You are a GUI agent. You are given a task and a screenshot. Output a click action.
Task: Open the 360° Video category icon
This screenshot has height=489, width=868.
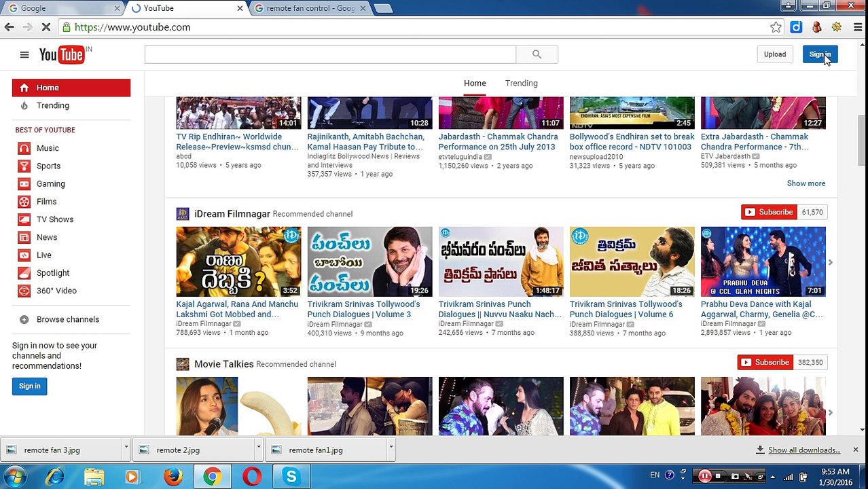(24, 291)
